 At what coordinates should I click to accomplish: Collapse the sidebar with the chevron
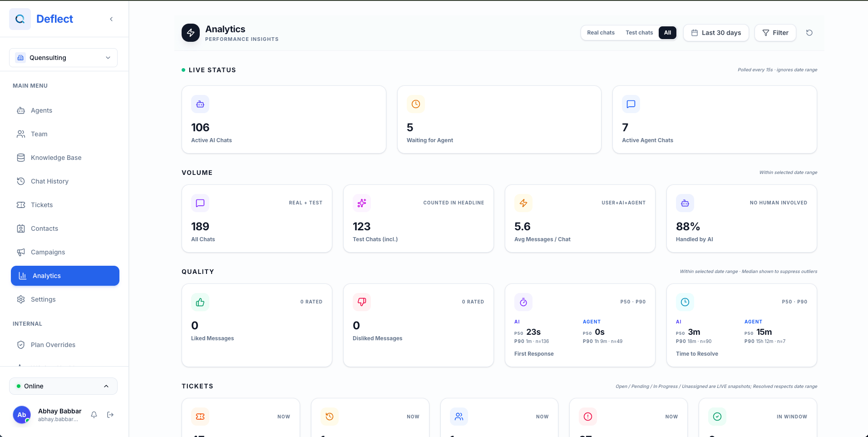point(111,19)
